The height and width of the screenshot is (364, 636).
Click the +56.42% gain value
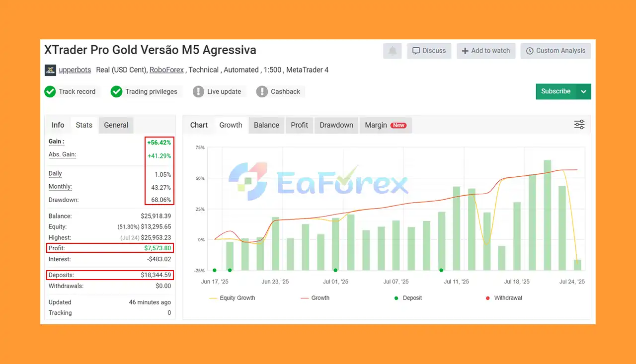point(159,143)
